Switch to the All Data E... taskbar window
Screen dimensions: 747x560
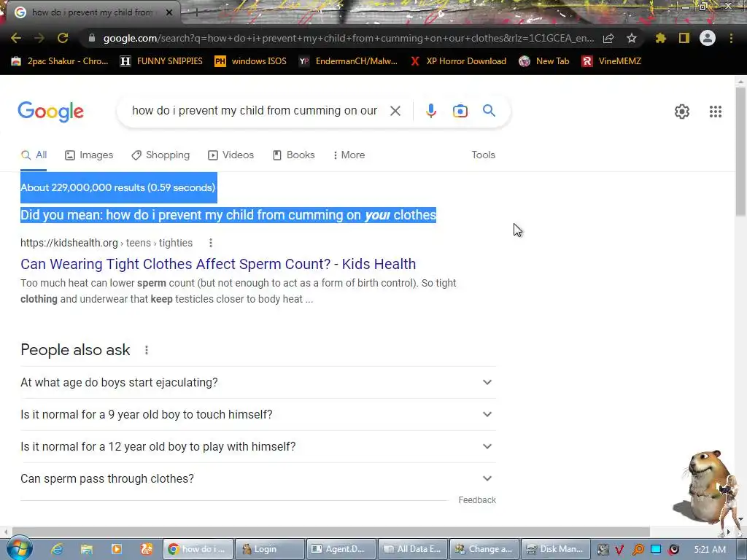point(413,549)
